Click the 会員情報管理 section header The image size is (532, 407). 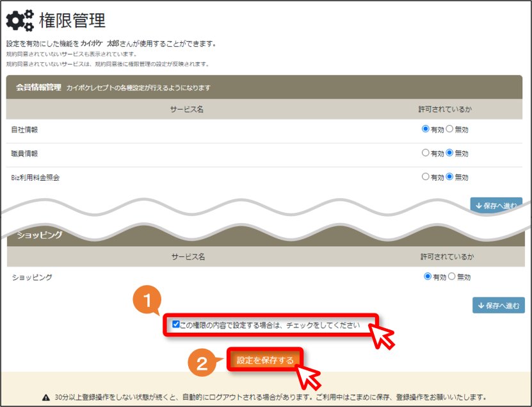point(264,87)
